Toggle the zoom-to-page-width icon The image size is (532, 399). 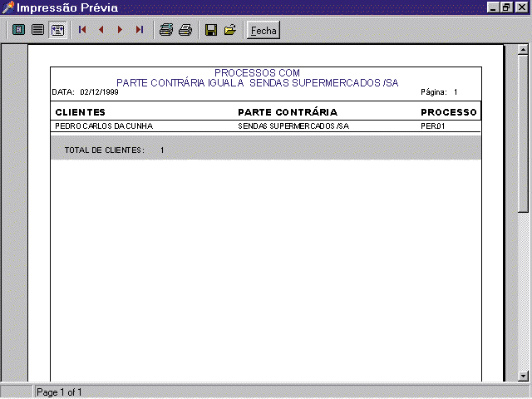57,30
